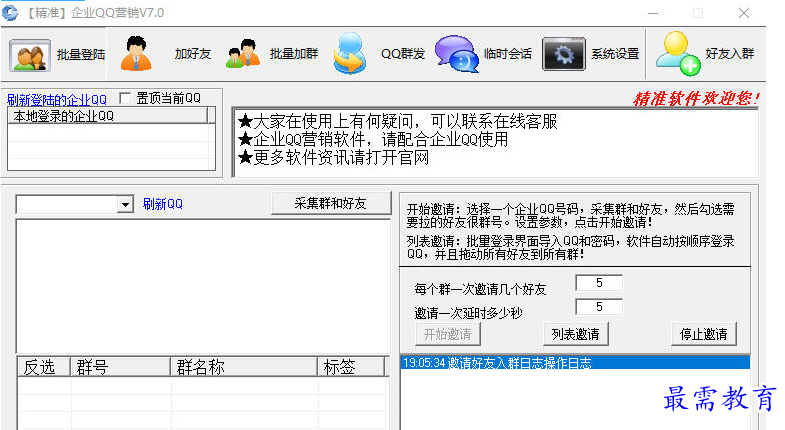Click the 临时会话 chat bubbles icon
The height and width of the screenshot is (430, 785).
[x=457, y=54]
